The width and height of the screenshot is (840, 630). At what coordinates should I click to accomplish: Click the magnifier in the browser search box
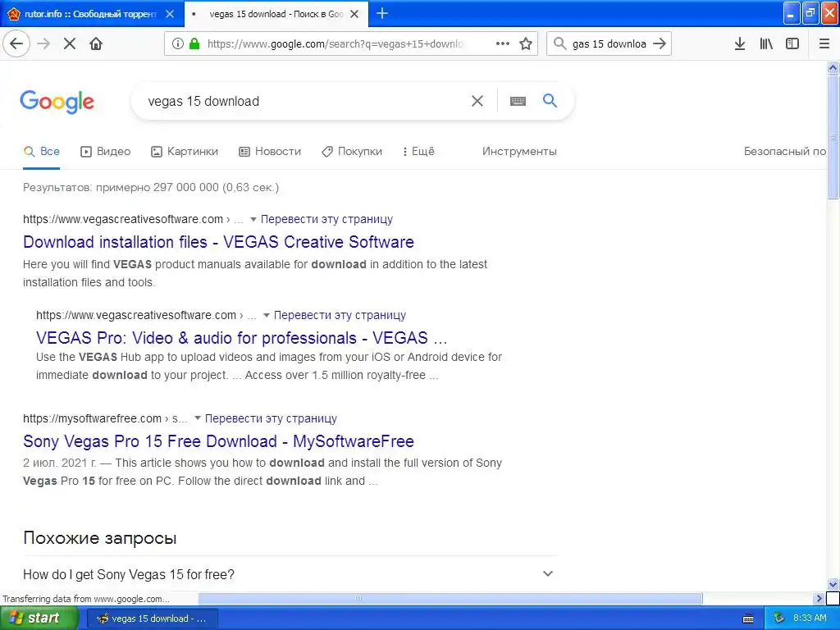(x=559, y=43)
